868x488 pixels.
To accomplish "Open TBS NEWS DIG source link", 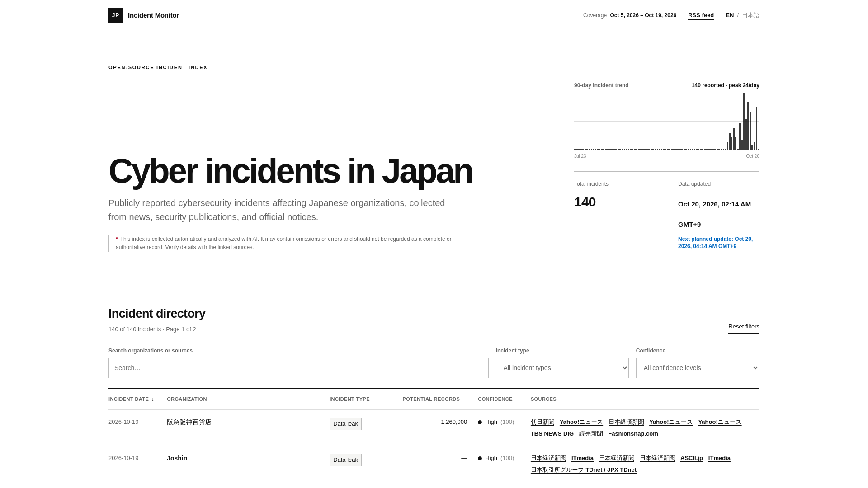I will pos(552,434).
